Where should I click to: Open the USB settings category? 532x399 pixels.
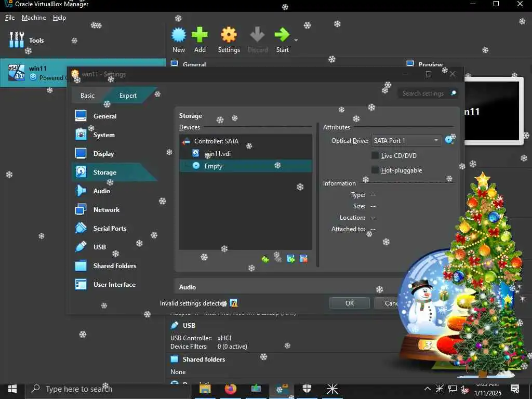click(x=99, y=247)
